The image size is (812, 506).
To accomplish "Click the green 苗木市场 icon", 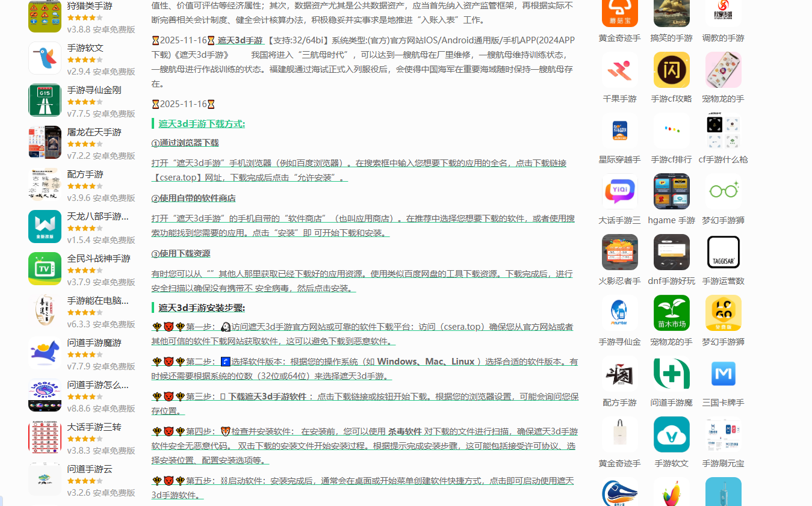I will coord(671,313).
